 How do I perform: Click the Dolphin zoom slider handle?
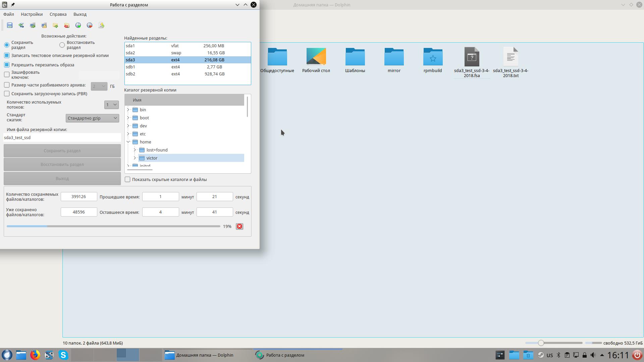(541, 343)
